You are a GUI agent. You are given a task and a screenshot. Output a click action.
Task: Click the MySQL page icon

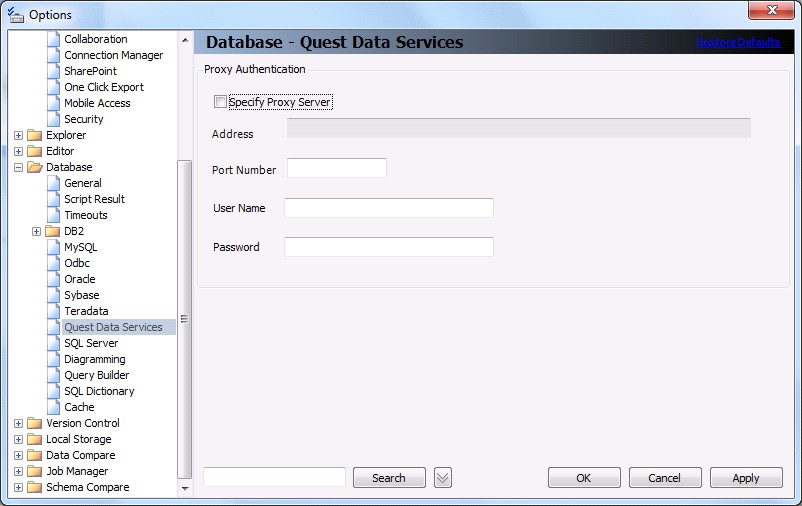pyautogui.click(x=54, y=248)
